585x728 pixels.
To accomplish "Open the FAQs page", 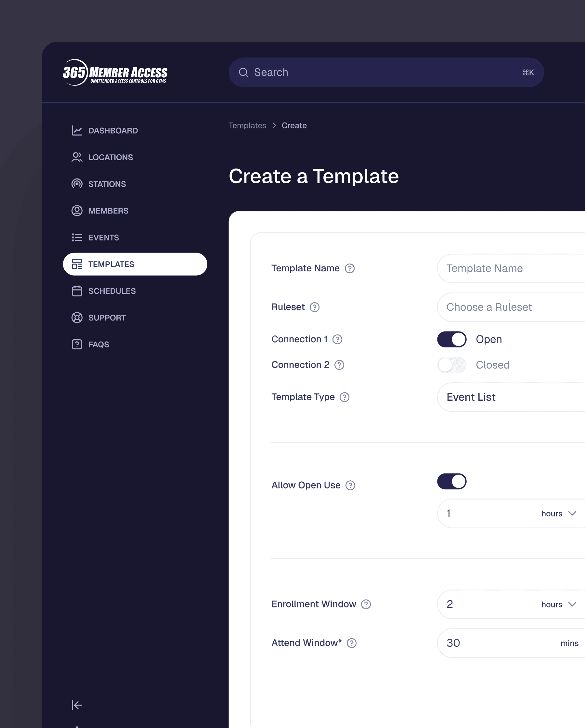I will tap(135, 344).
